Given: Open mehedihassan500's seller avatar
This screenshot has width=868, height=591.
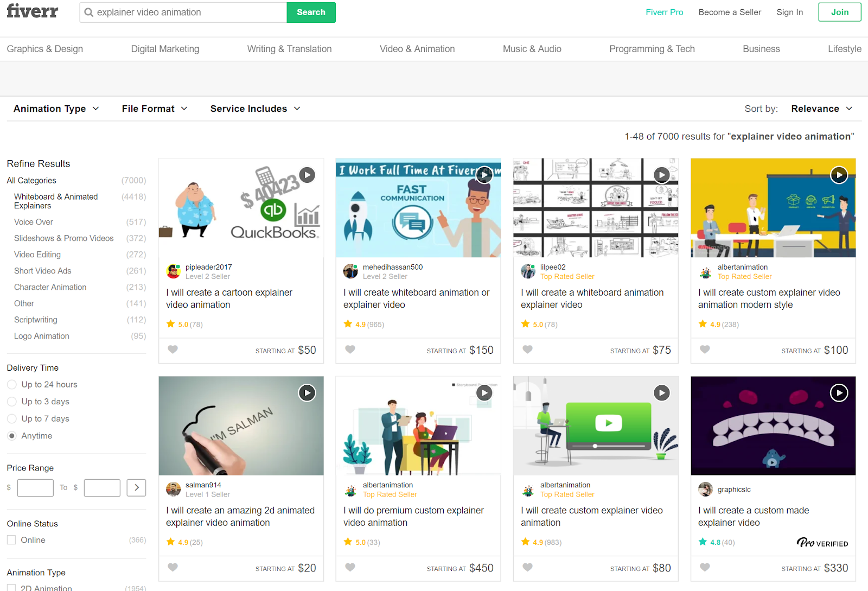Looking at the screenshot, I should click(351, 271).
